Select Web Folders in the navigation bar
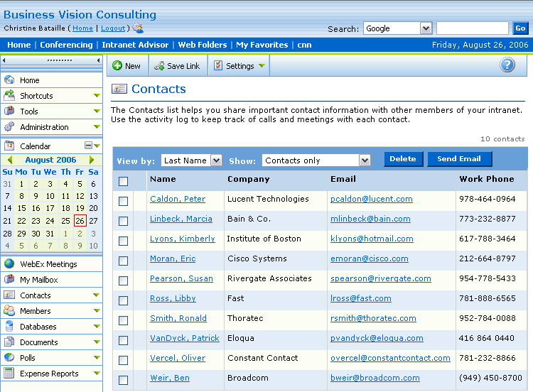533x392 pixels. point(203,45)
